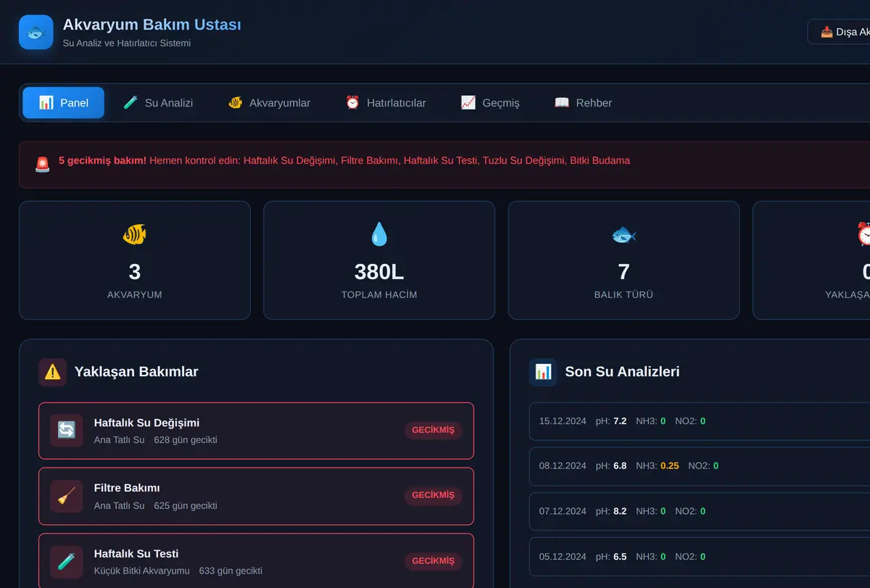
Task: Click the Akvaryum Bakım Ustası title
Action: point(152,25)
